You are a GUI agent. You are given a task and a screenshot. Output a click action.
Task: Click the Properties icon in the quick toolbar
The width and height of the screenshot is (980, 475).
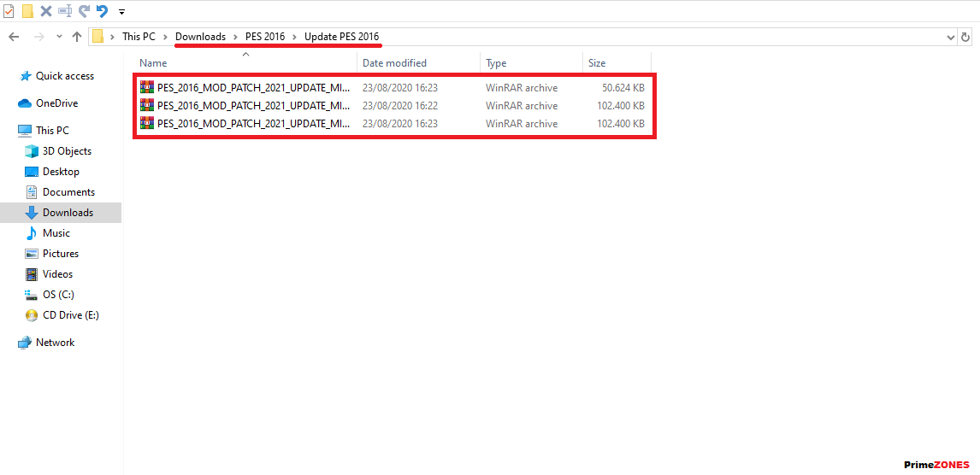pos(9,10)
